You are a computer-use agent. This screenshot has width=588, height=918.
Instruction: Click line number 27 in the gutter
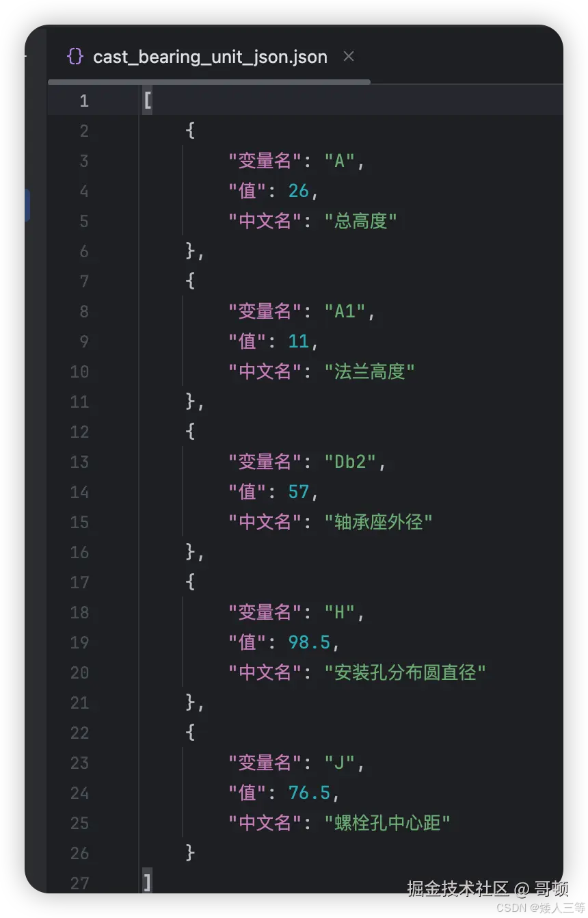pos(79,883)
